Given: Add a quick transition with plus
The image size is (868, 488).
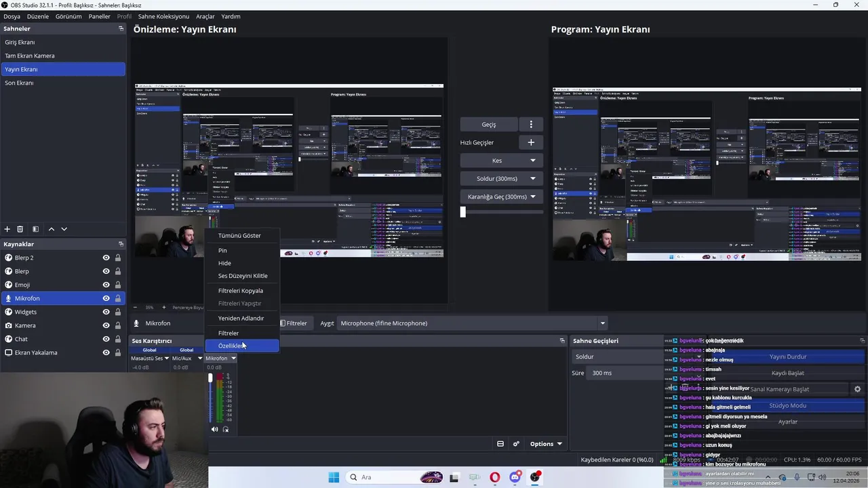Looking at the screenshot, I should [x=531, y=142].
